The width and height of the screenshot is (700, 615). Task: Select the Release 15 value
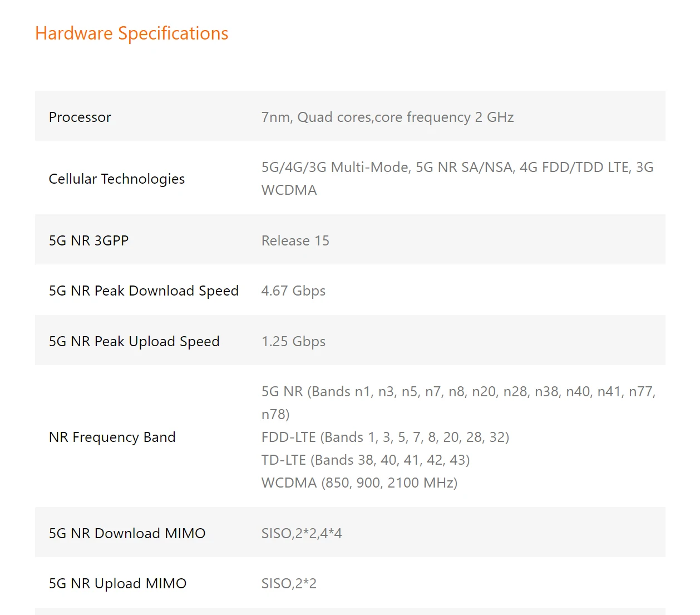coord(295,240)
